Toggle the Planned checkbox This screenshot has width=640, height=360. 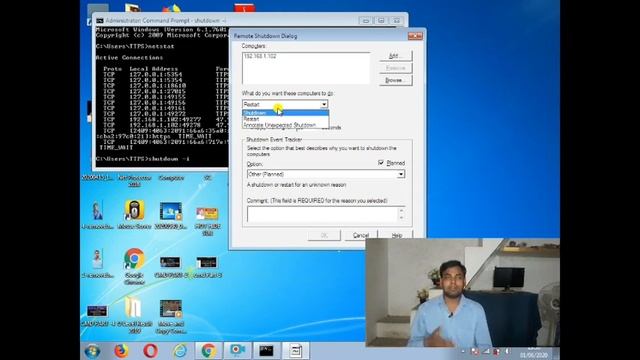point(381,163)
